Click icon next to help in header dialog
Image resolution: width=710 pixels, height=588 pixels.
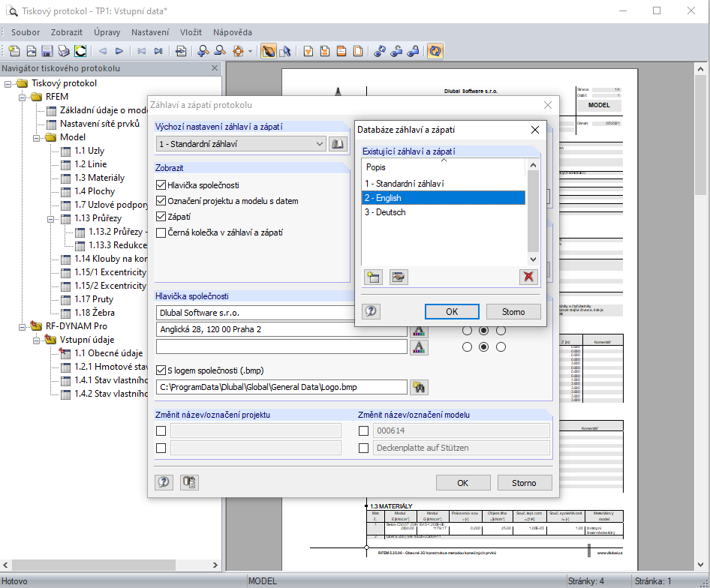pos(189,482)
